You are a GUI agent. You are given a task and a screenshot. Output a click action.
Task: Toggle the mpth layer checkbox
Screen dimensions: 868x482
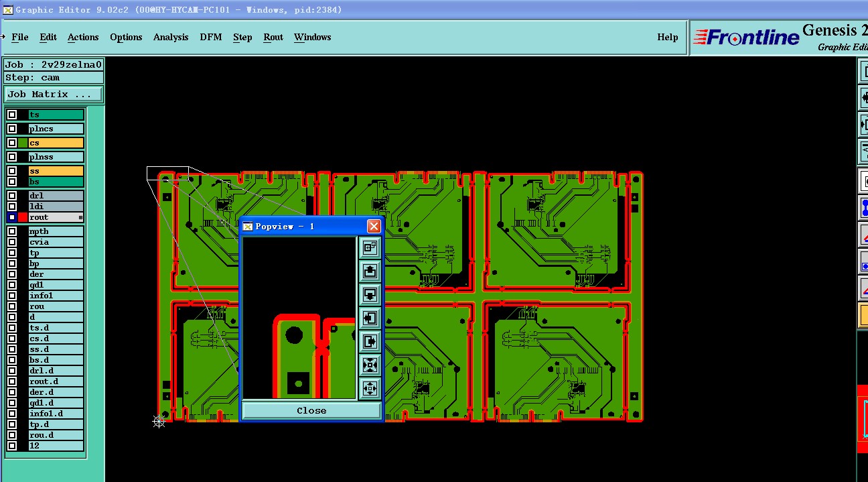[12, 231]
